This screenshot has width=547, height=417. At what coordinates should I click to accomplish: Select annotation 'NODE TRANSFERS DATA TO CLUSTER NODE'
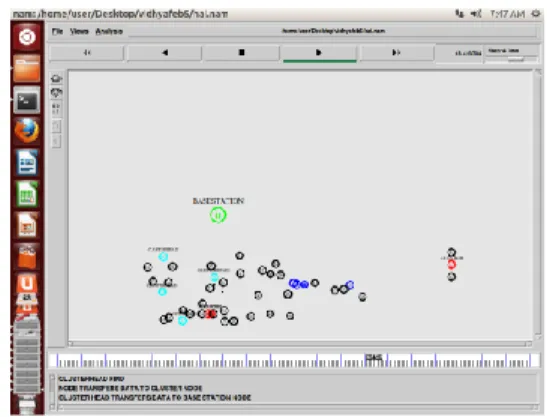(130, 388)
